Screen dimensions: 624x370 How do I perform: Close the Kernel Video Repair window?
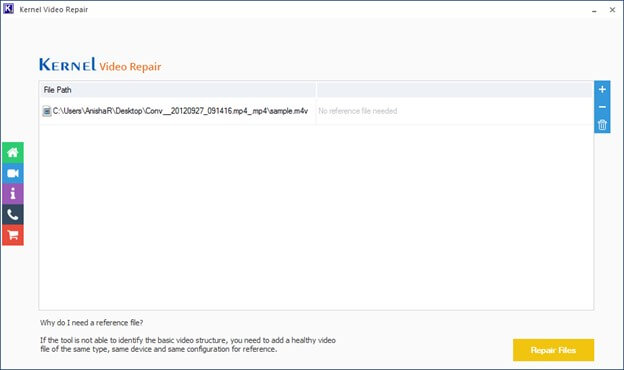tap(612, 10)
